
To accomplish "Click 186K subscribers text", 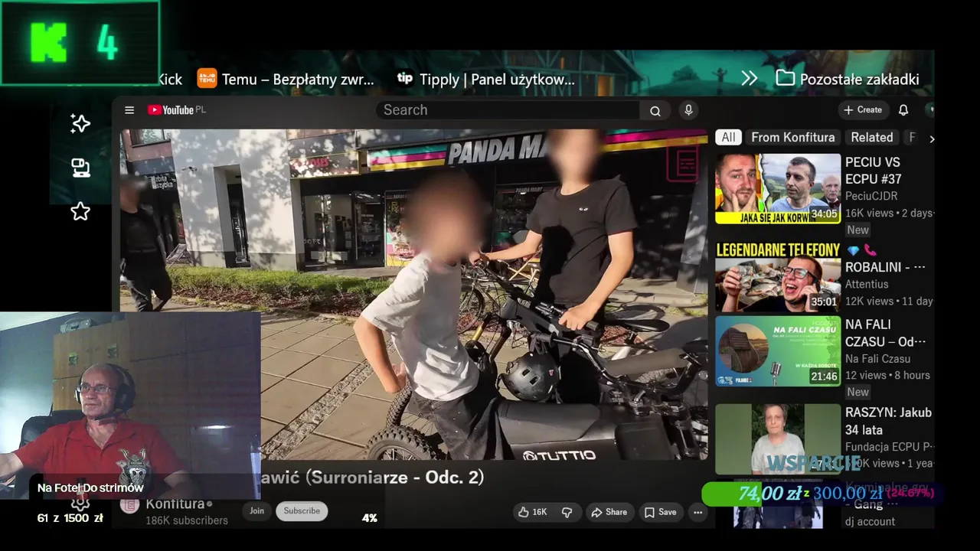I will tap(187, 520).
